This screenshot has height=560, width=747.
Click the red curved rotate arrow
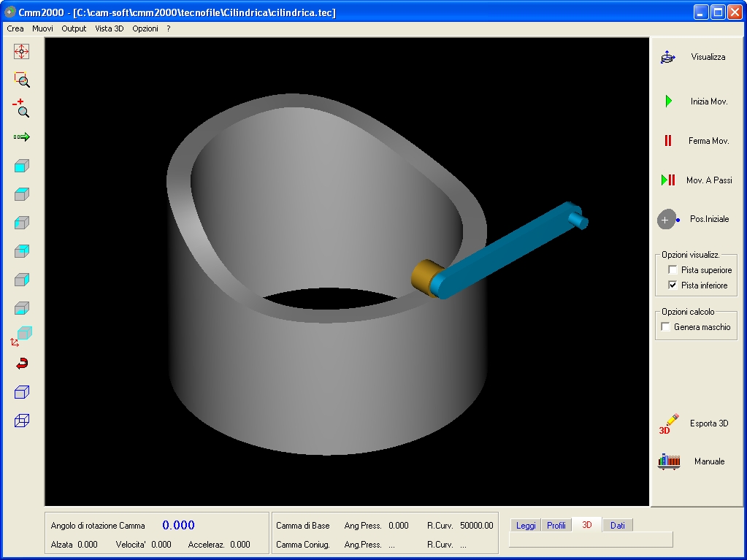22,364
